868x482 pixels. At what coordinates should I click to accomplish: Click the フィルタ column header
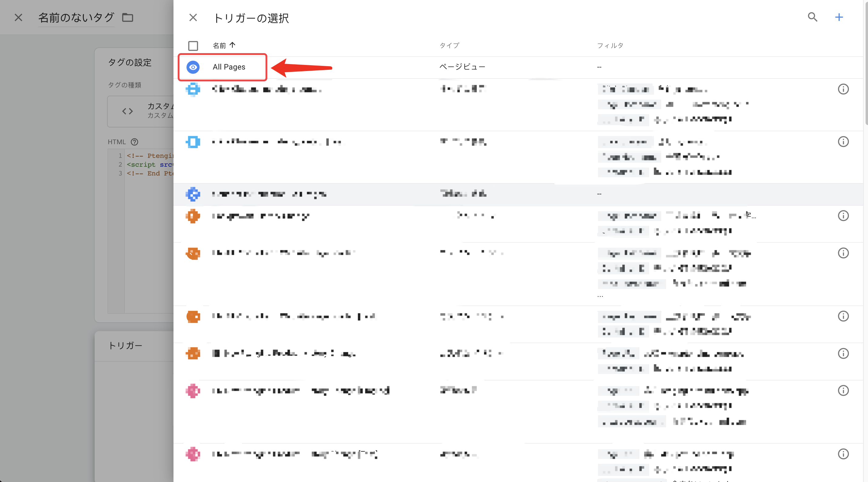(x=610, y=46)
